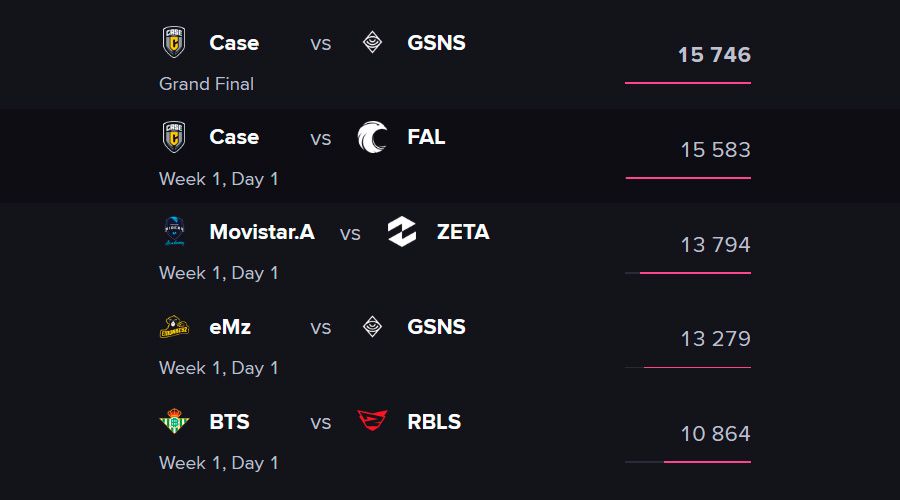This screenshot has height=500, width=900.
Task: Open the Movistar.A team name link
Action: point(262,232)
